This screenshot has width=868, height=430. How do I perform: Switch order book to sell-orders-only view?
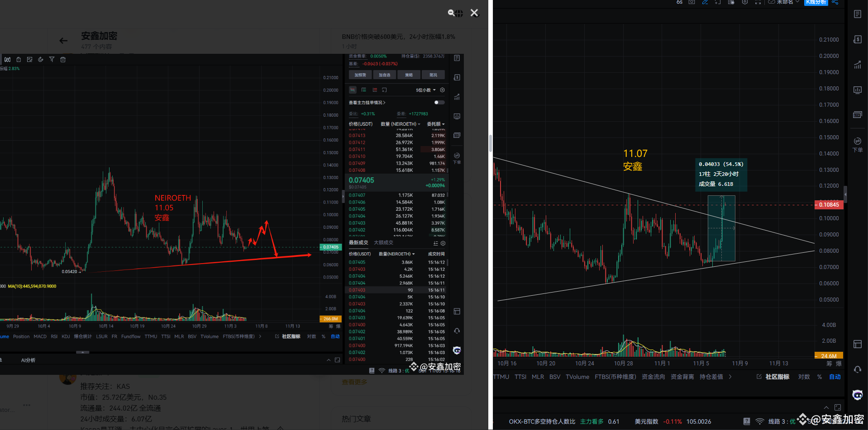pyautogui.click(x=375, y=90)
